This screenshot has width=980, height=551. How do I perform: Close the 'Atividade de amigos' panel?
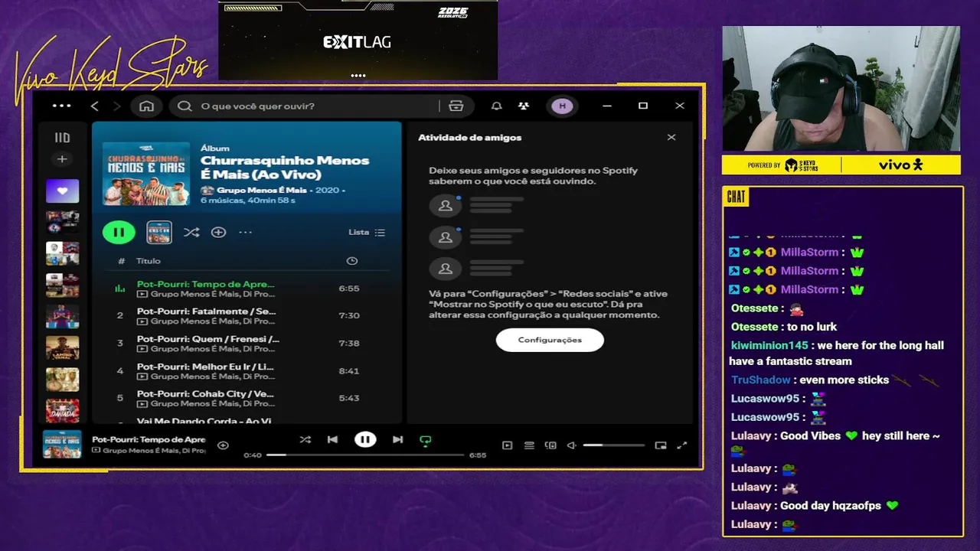coord(671,138)
